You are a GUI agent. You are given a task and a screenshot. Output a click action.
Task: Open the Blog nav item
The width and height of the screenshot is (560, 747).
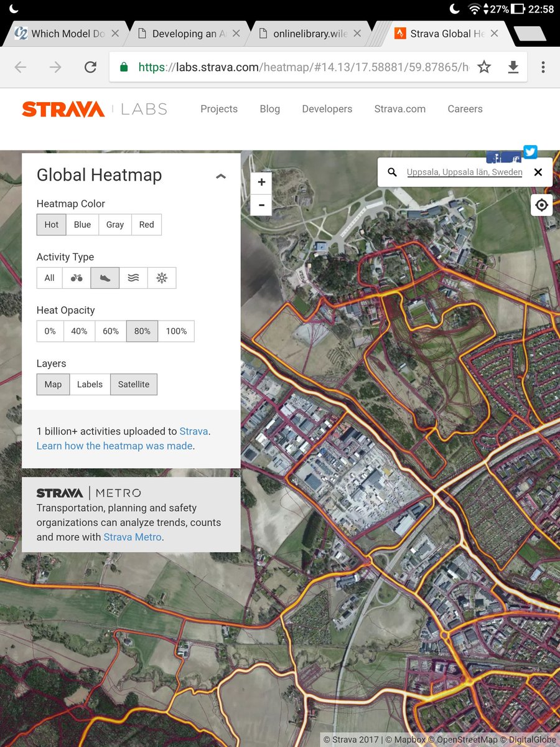(x=270, y=109)
